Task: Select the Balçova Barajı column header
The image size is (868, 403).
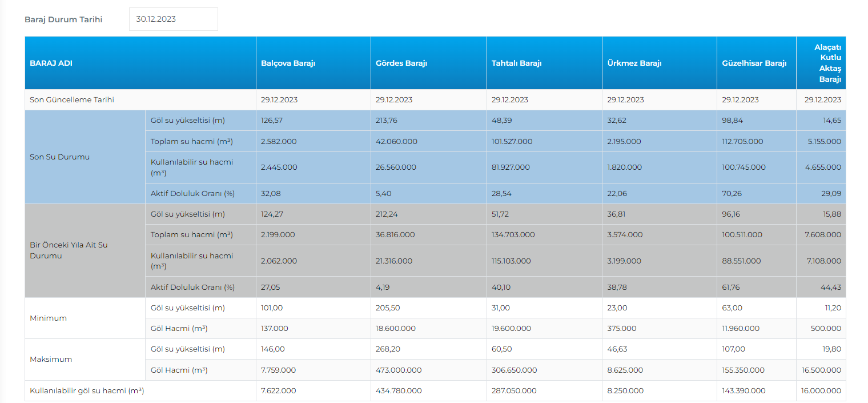Action: click(288, 63)
